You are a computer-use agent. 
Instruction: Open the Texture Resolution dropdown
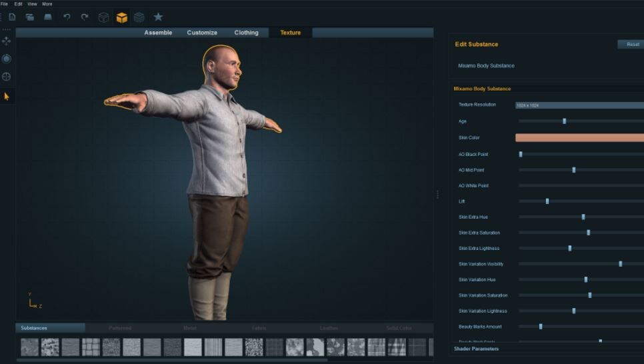click(579, 105)
